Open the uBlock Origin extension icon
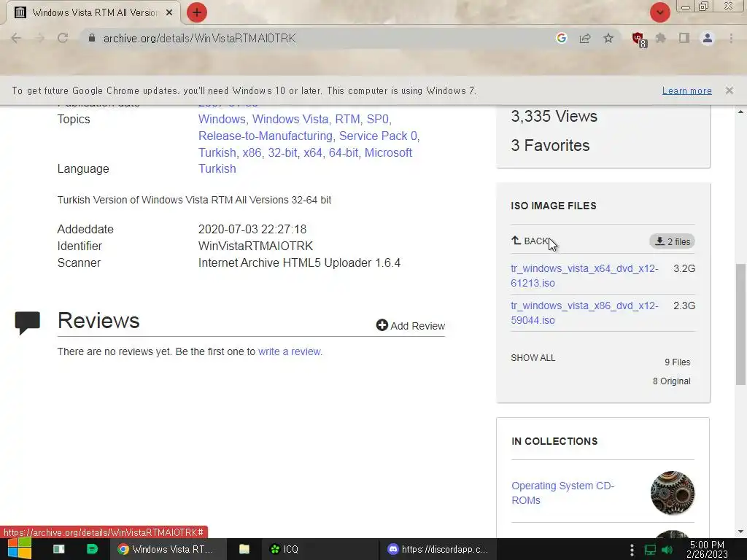 tap(638, 39)
